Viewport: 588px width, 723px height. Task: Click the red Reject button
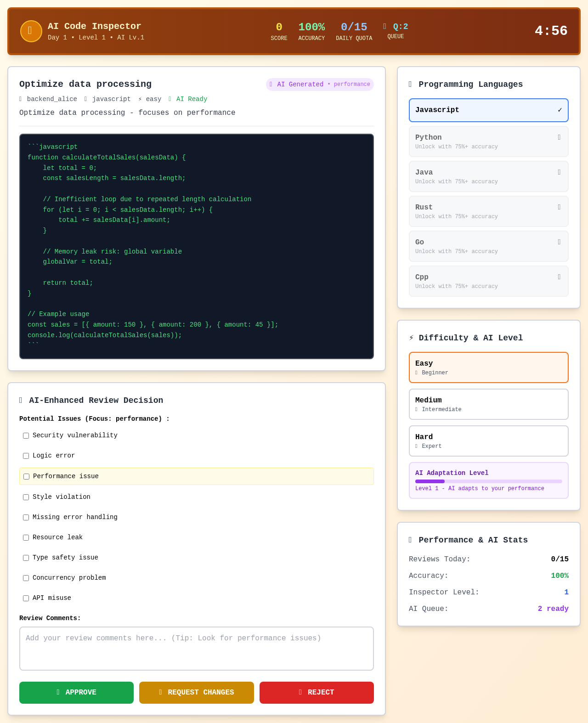pyautogui.click(x=317, y=693)
